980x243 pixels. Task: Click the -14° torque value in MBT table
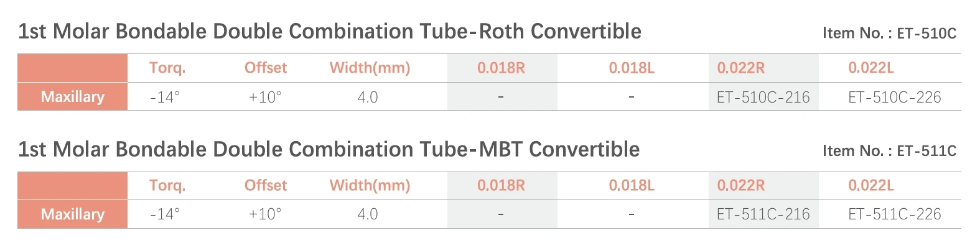point(165,214)
